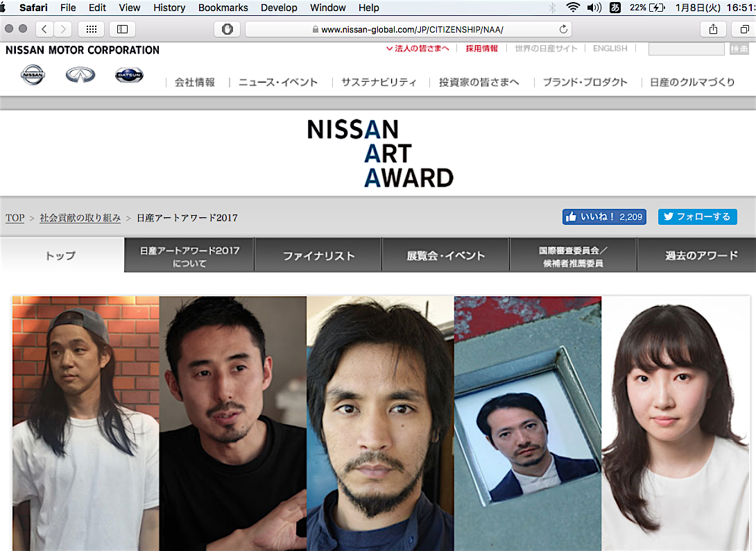Click the Nissan brand logo
The width and height of the screenshot is (756, 551).
[x=33, y=75]
